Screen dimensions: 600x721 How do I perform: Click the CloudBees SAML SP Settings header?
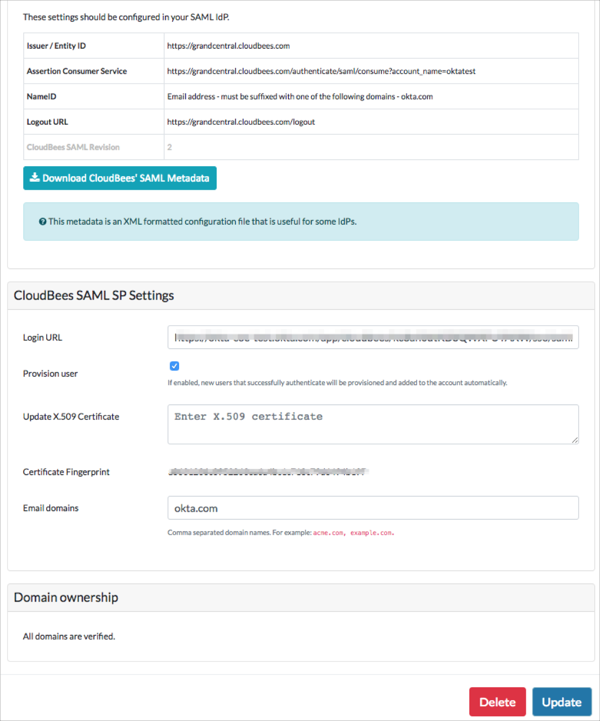click(x=94, y=295)
